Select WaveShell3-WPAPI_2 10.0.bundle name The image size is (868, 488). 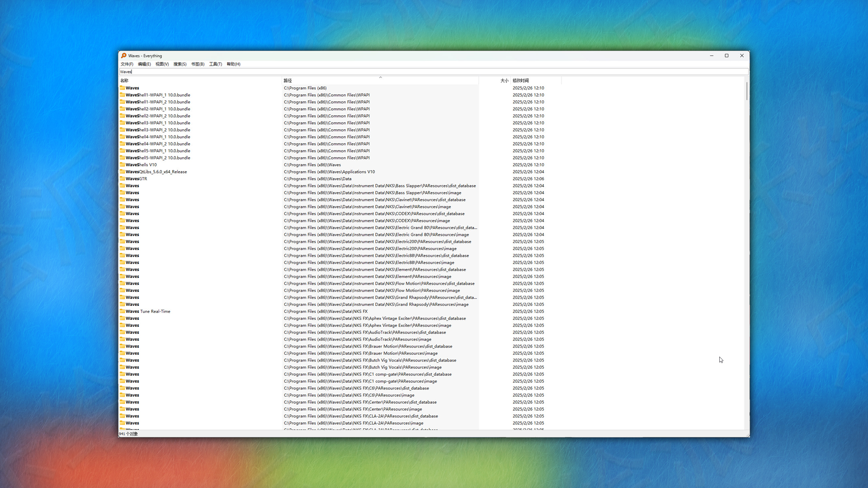pyautogui.click(x=158, y=130)
